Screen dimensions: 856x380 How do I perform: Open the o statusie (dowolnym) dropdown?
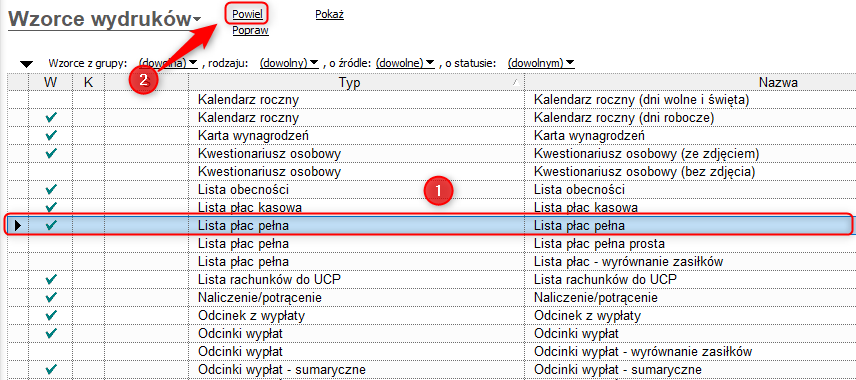540,63
